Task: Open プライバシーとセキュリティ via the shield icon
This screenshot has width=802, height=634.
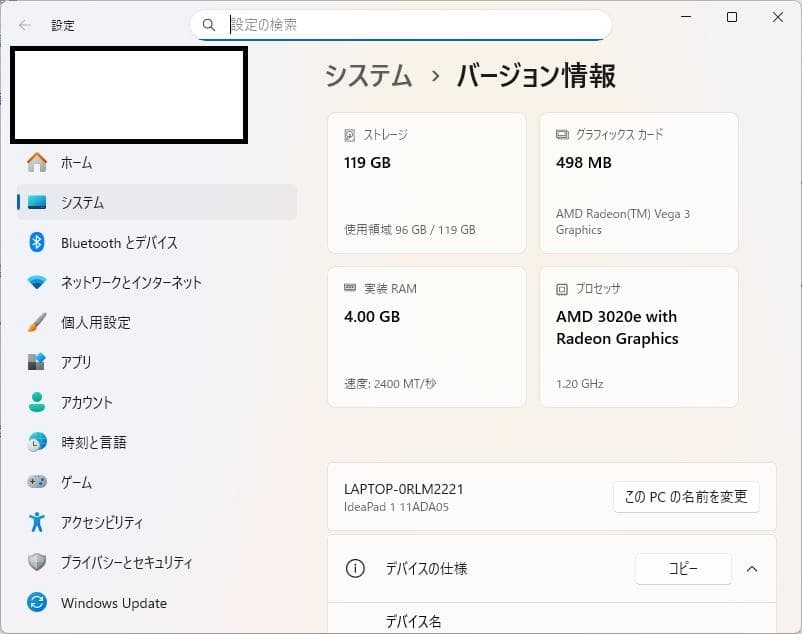Action: coord(36,562)
